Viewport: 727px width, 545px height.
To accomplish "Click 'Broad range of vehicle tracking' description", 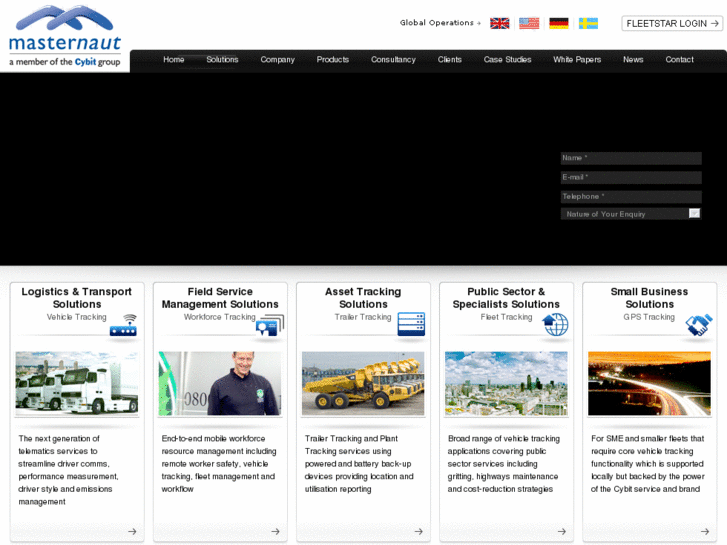I will tap(504, 464).
